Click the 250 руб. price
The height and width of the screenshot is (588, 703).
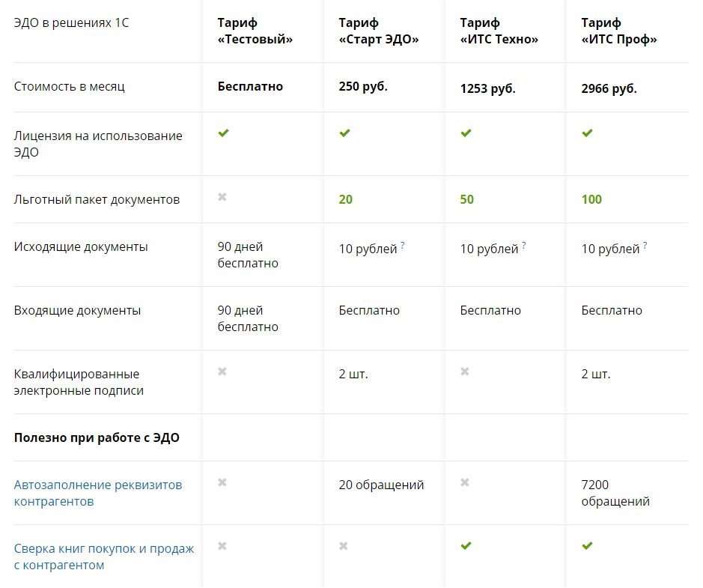(363, 86)
